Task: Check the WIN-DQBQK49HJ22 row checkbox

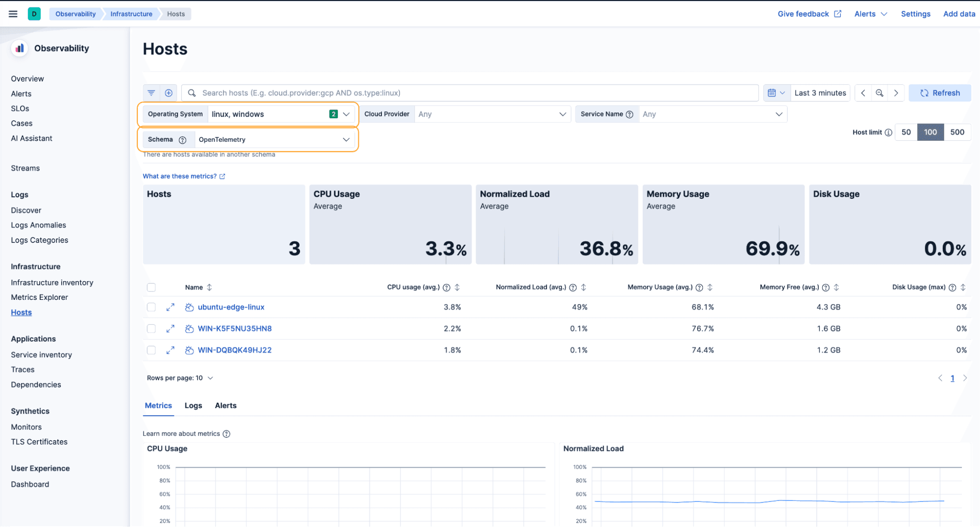Action: (151, 350)
